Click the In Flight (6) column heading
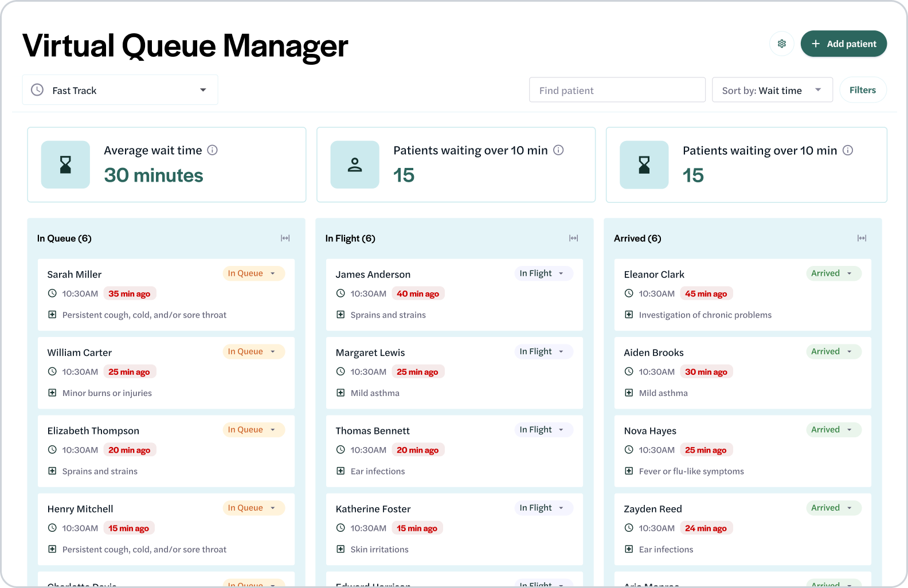908x588 pixels. point(350,238)
